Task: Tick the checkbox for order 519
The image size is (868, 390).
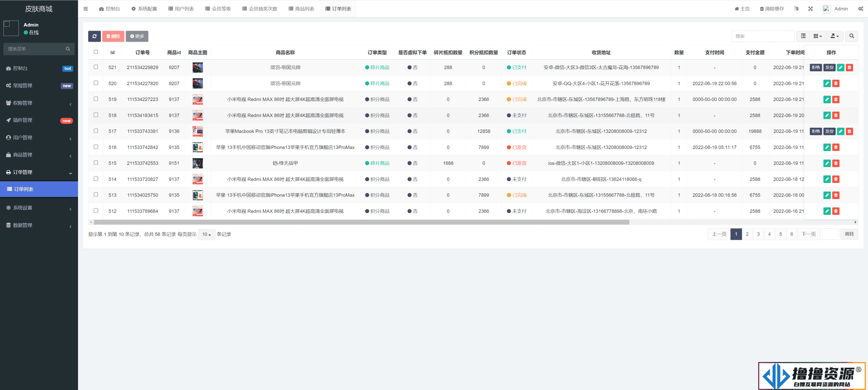Action: (96, 98)
